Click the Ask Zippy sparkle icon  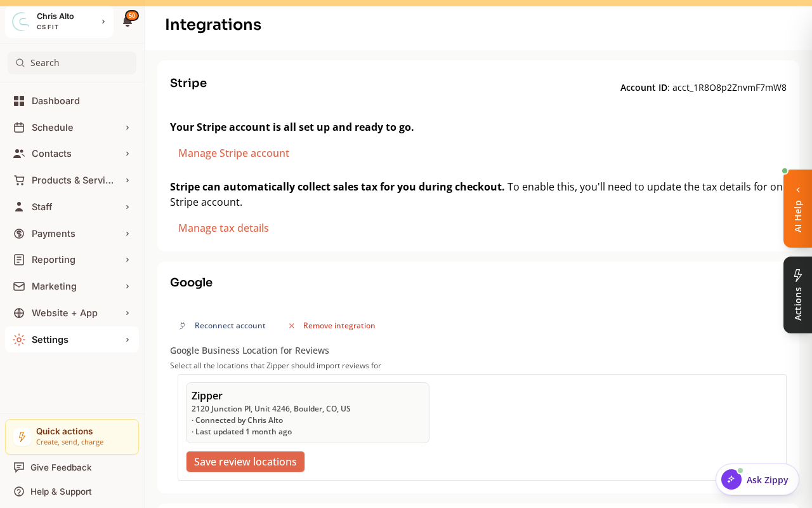731,479
